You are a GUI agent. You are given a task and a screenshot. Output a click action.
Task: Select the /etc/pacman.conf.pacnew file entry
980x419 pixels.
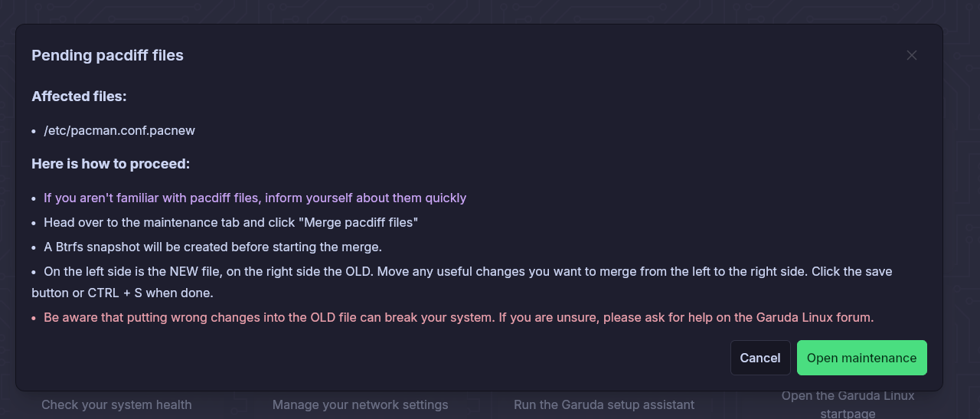[119, 130]
